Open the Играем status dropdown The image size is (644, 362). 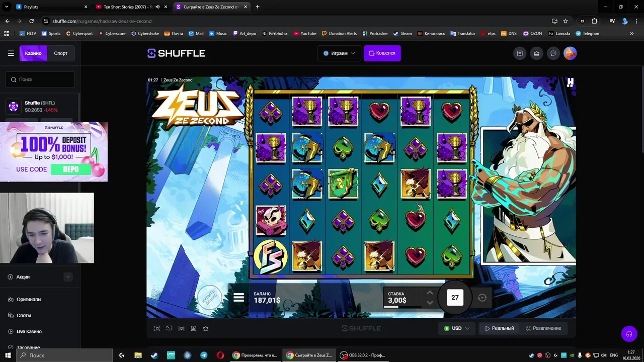tap(339, 53)
